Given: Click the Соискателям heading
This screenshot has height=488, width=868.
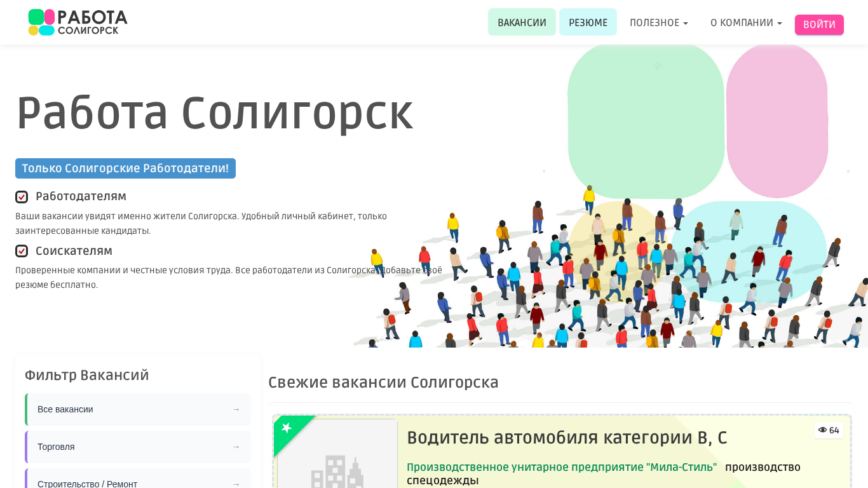Looking at the screenshot, I should click(x=74, y=251).
